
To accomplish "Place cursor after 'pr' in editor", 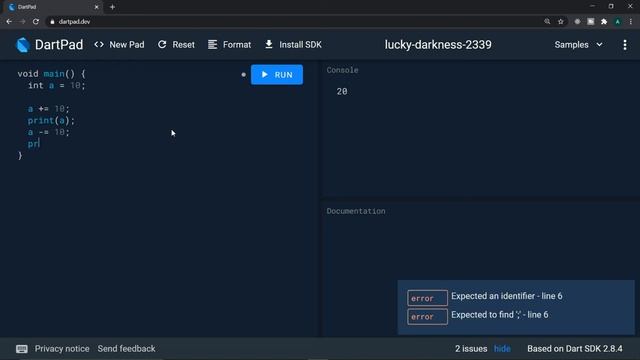I will 39,144.
